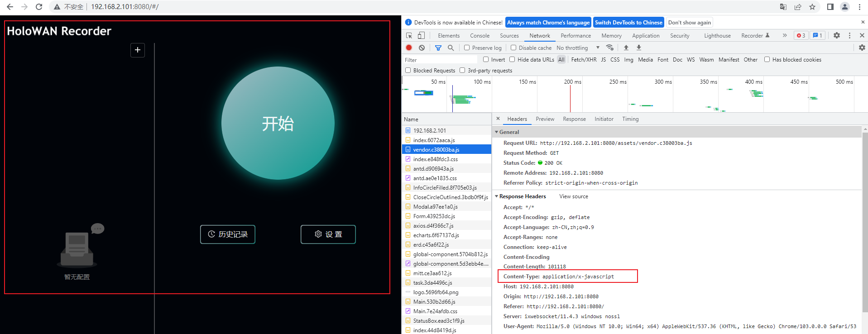
Task: Click the large 开始 start button
Action: pos(278,123)
